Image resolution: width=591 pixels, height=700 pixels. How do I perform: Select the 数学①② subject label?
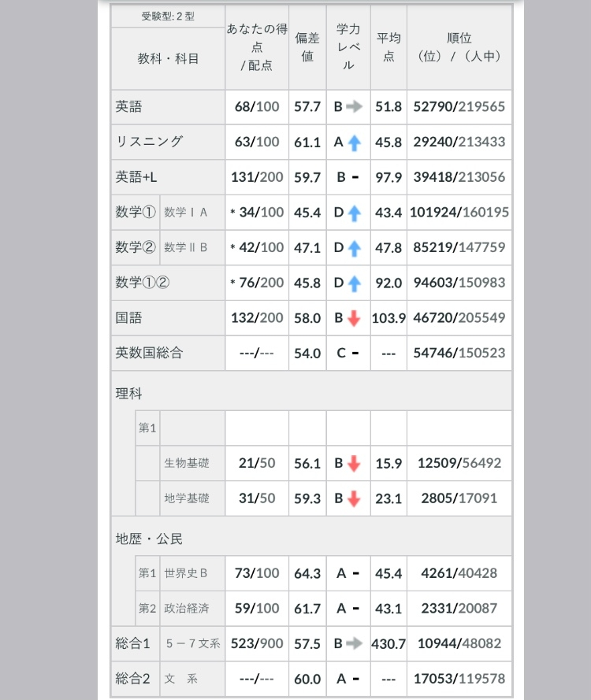coord(142,283)
